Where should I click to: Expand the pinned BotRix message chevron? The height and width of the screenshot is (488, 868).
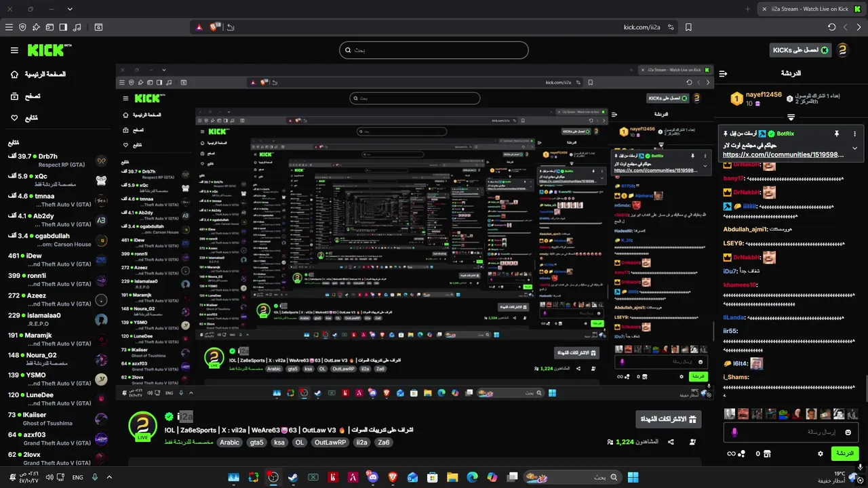click(x=854, y=148)
